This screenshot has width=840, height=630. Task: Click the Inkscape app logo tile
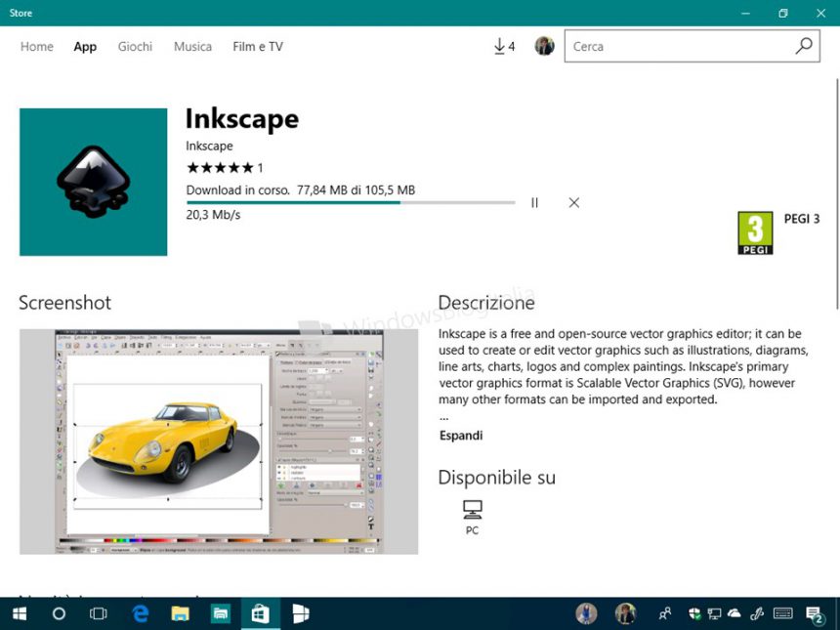[x=93, y=182]
